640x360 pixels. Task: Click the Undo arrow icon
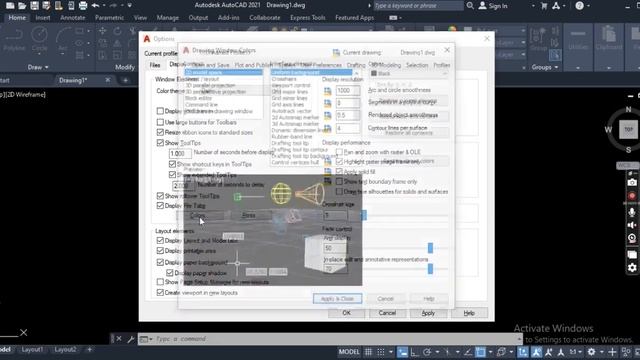[x=96, y=6]
